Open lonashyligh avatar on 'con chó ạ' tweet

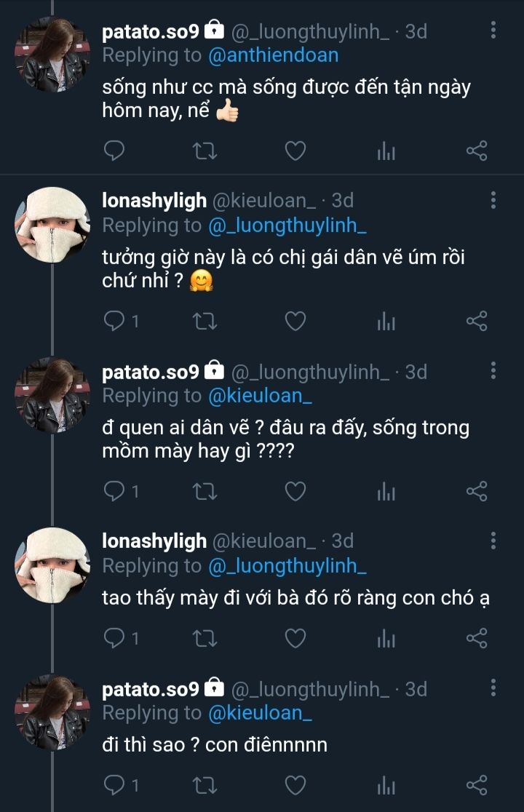coord(52,564)
